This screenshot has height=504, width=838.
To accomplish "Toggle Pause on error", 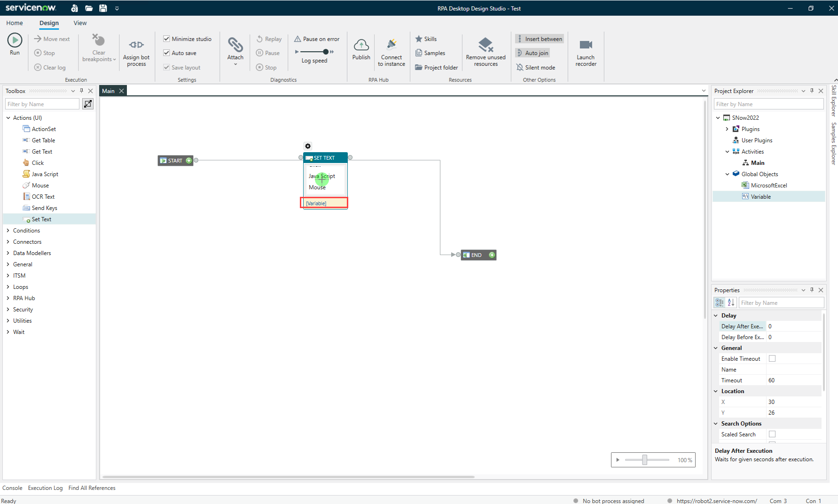I will click(317, 39).
